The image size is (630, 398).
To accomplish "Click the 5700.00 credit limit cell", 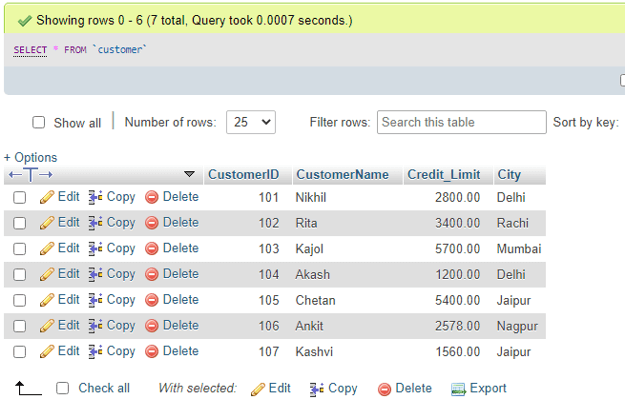I will [x=458, y=249].
